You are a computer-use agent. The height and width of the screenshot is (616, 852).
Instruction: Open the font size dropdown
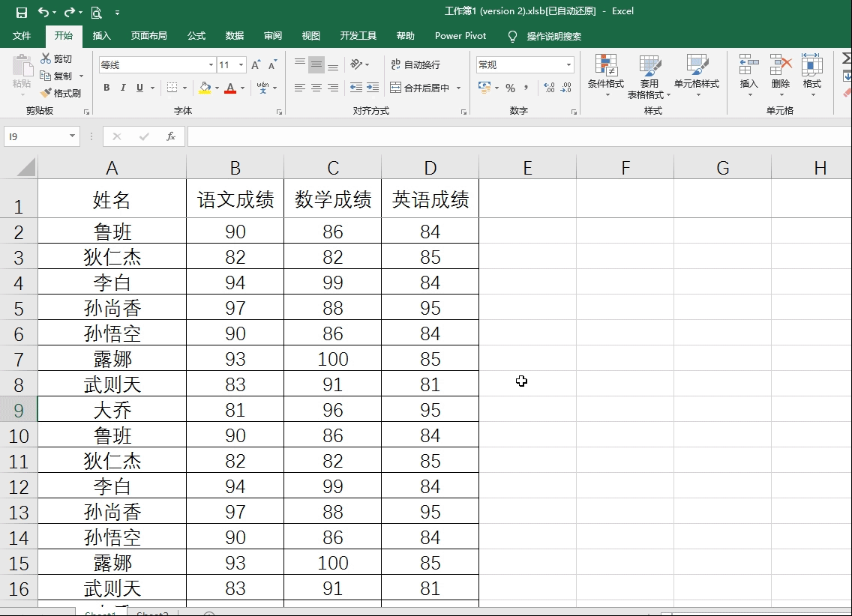point(241,64)
